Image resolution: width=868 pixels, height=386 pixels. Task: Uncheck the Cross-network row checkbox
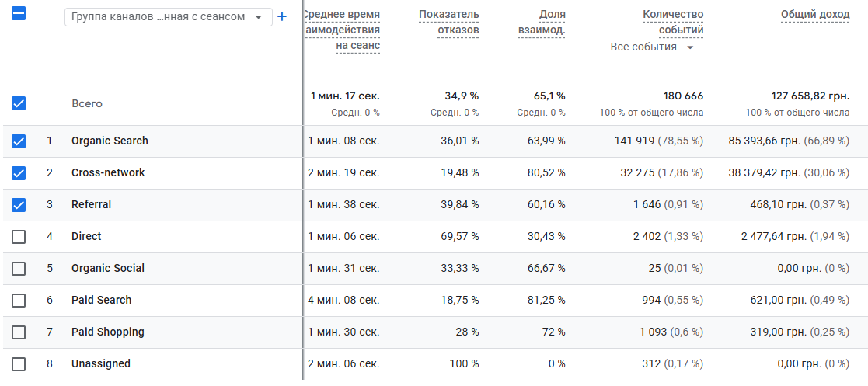point(19,173)
